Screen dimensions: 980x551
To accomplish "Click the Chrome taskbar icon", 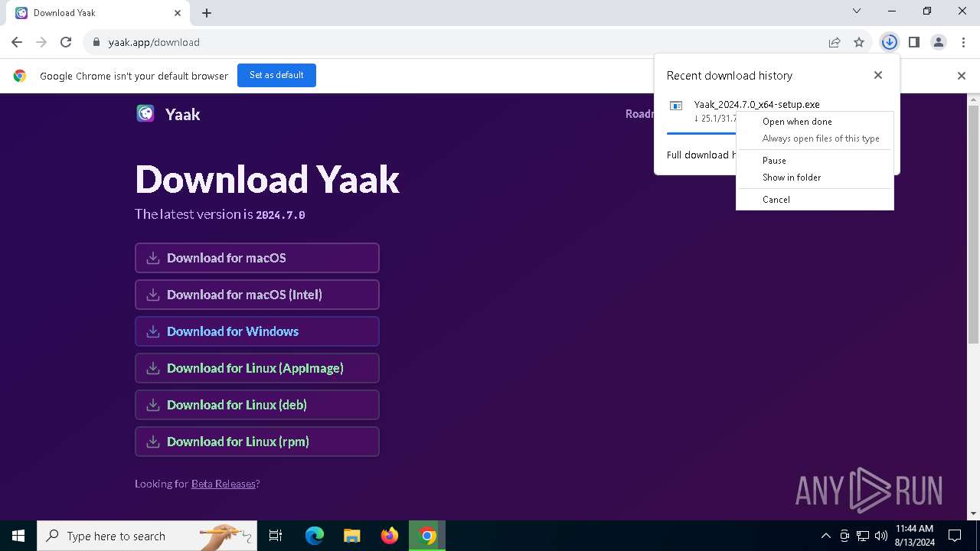I will (x=427, y=536).
